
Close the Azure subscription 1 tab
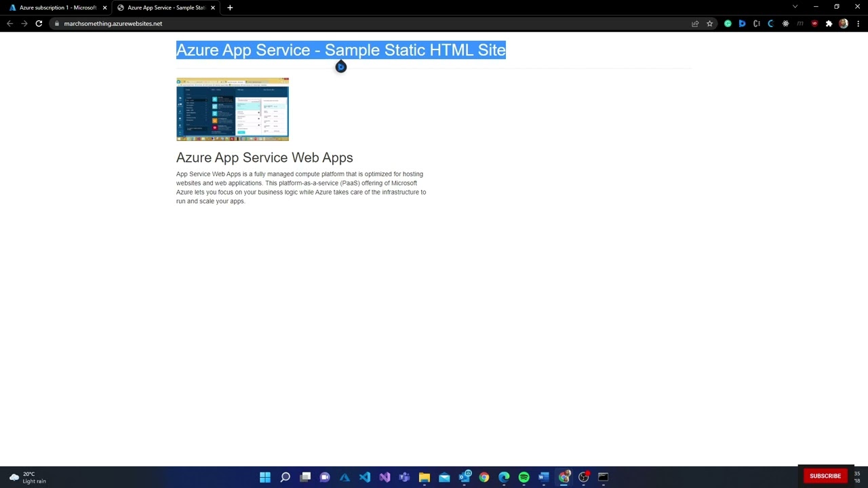(x=105, y=7)
